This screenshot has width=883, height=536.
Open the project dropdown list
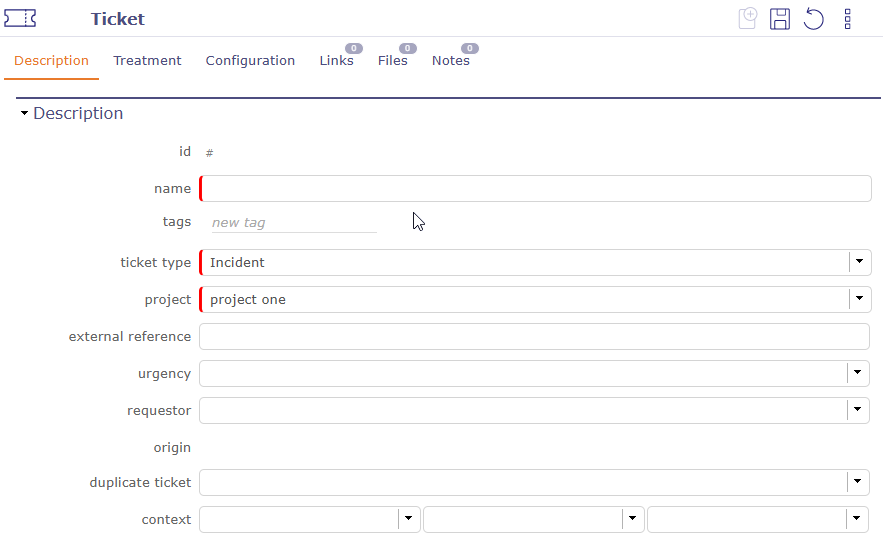point(859,299)
